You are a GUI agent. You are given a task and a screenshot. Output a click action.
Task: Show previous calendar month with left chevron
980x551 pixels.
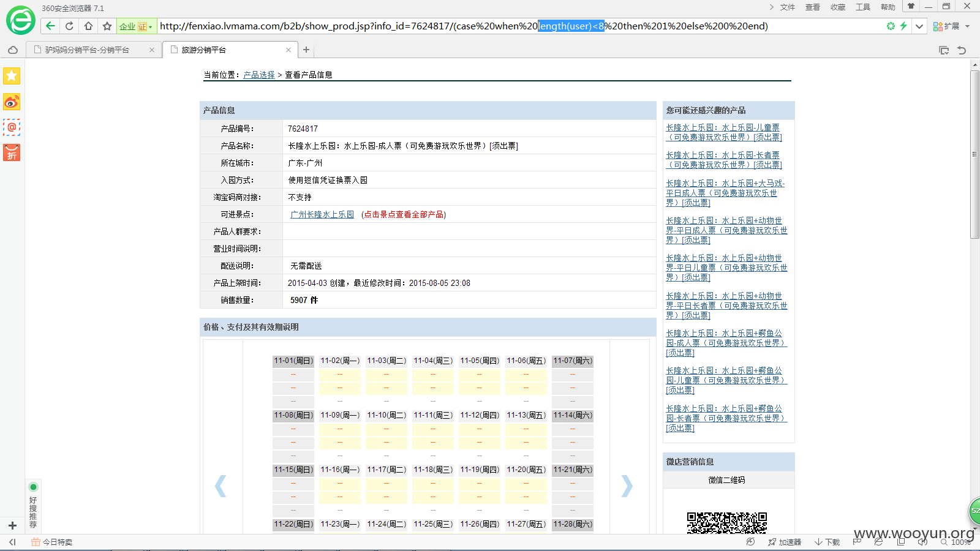(221, 485)
